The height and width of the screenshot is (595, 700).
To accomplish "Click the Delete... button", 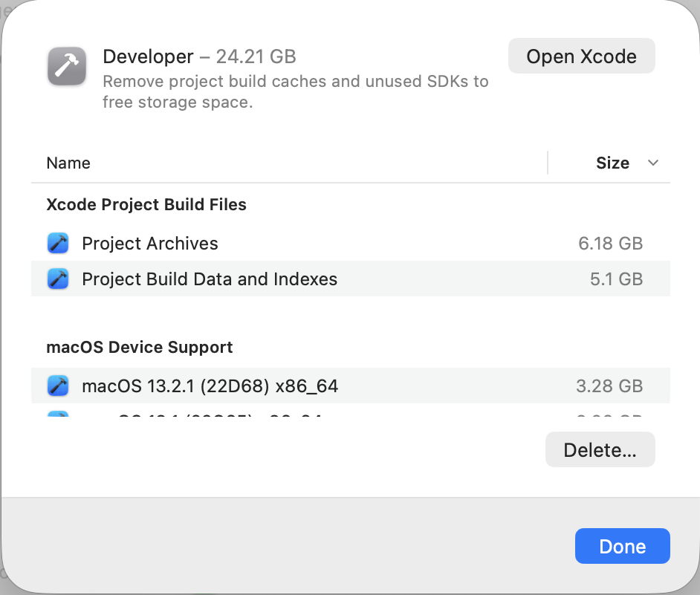I will [600, 450].
